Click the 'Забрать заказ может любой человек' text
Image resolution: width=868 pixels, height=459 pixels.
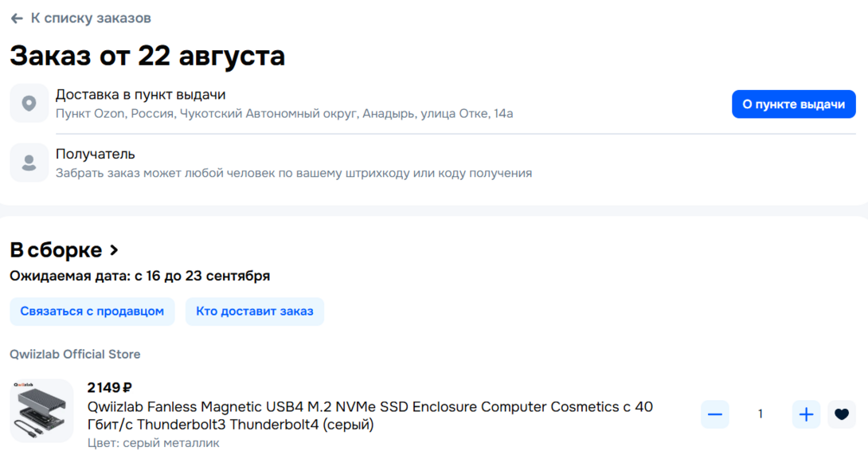point(293,173)
